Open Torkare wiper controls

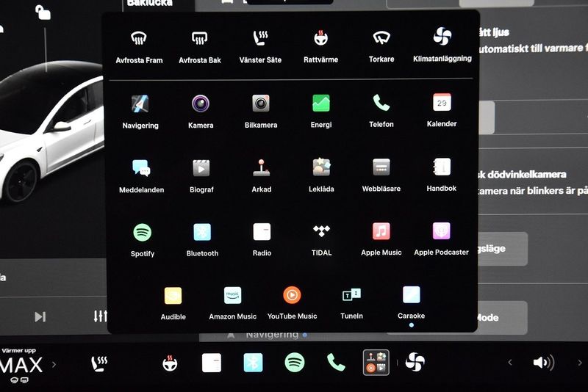[x=381, y=46]
